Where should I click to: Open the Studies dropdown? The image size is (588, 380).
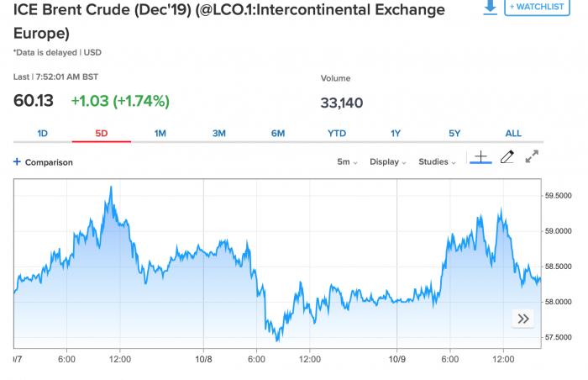(x=438, y=162)
